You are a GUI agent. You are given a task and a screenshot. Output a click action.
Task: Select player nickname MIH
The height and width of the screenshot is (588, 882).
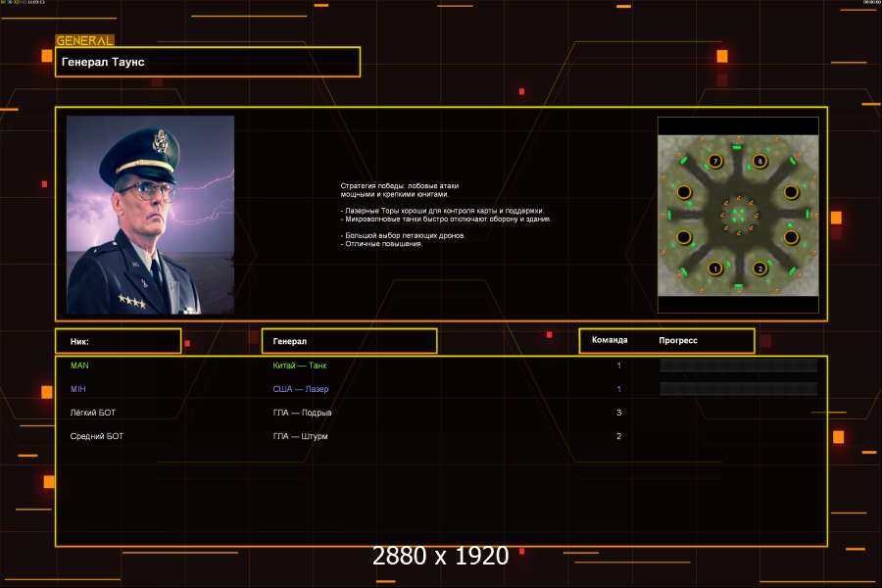78,389
